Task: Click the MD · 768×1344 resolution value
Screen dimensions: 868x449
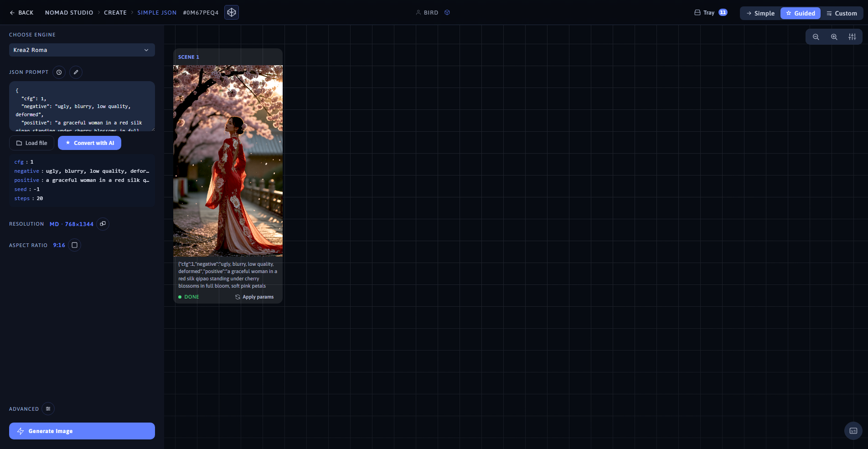Action: pos(72,224)
